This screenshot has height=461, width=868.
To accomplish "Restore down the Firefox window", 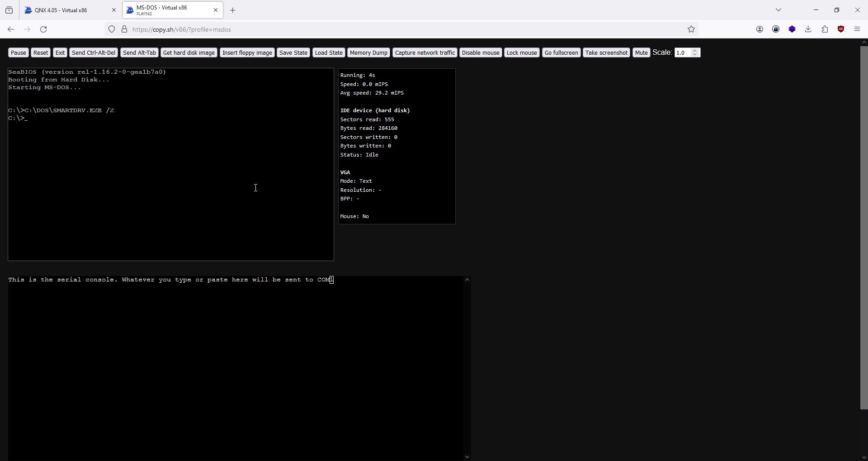I will coord(837,10).
